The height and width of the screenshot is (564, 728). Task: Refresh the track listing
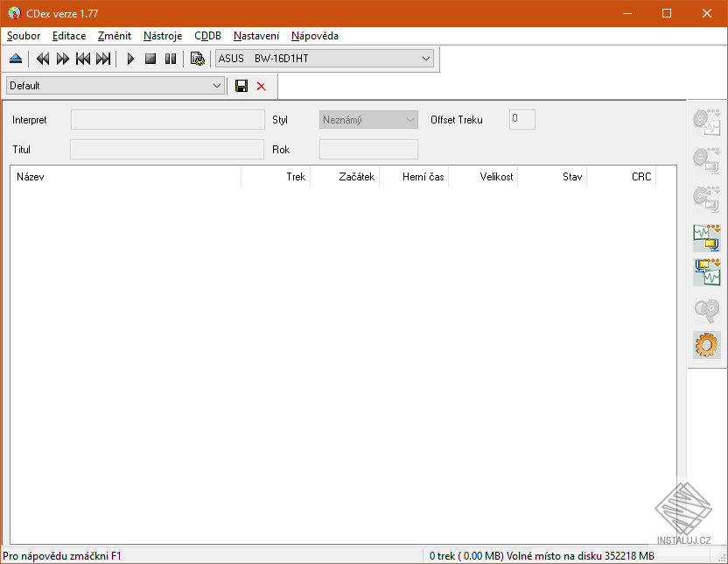point(197,58)
